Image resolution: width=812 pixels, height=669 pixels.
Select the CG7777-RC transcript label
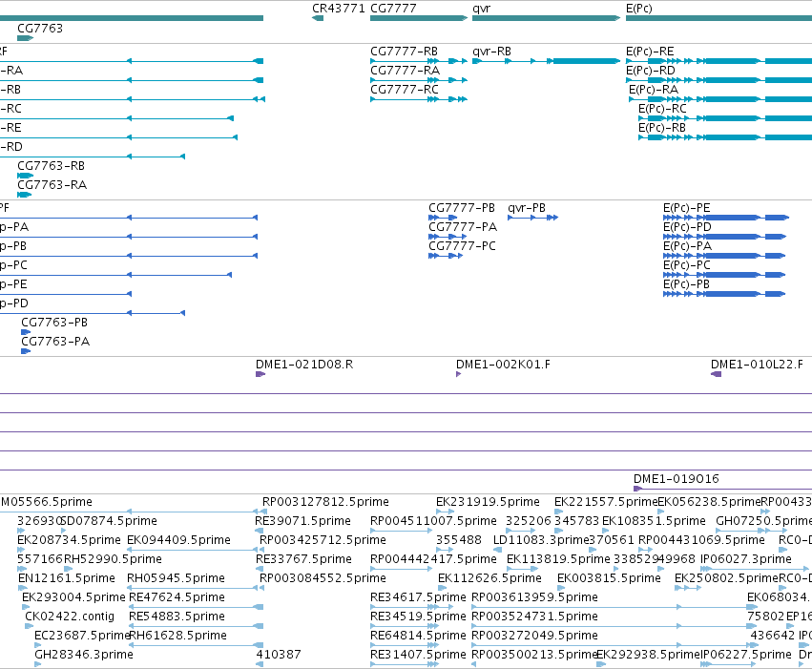tap(405, 90)
